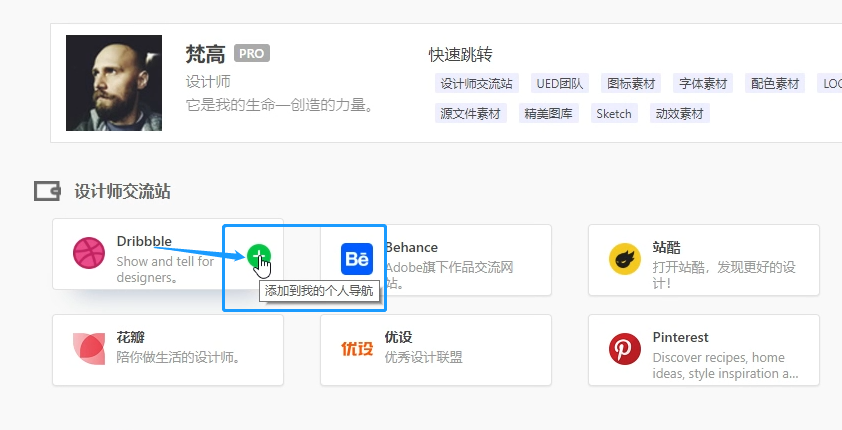Click the 站酷 yellow logo icon

(x=625, y=259)
